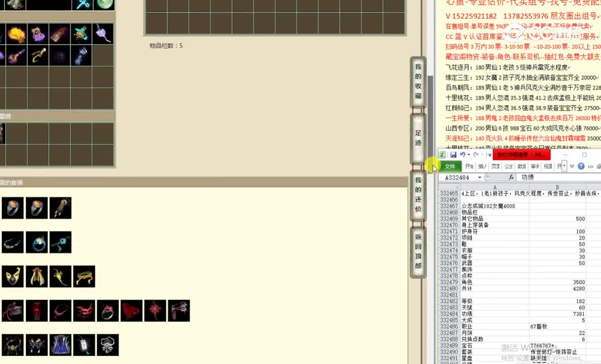This screenshot has height=364, width=601.
Task: Click the 红颜知己 line in the document
Action: 523,108
